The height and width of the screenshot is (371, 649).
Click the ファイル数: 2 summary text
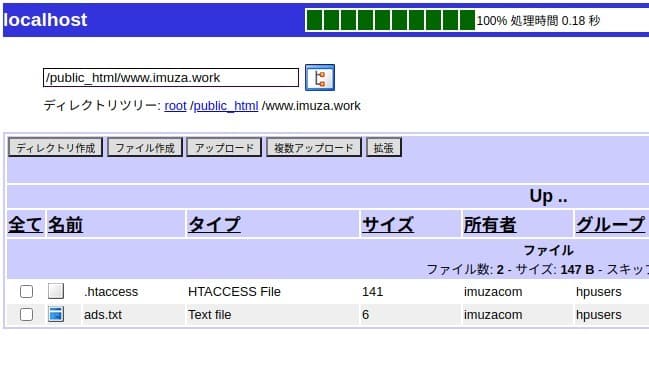465,270
